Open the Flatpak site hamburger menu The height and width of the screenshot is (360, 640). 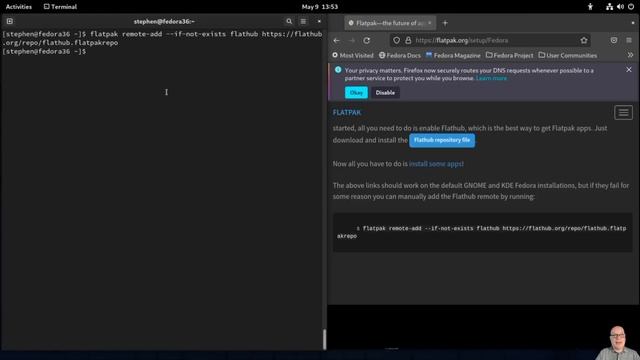point(623,113)
